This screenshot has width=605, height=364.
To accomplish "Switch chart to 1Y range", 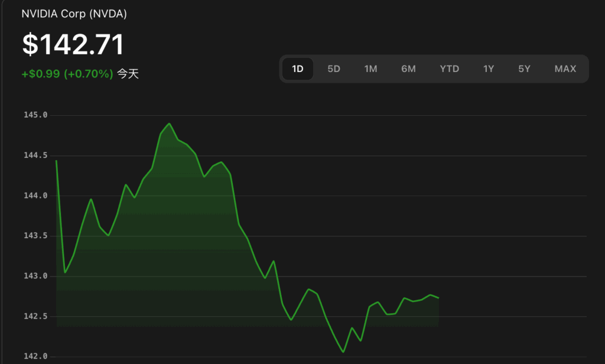I will coord(489,69).
